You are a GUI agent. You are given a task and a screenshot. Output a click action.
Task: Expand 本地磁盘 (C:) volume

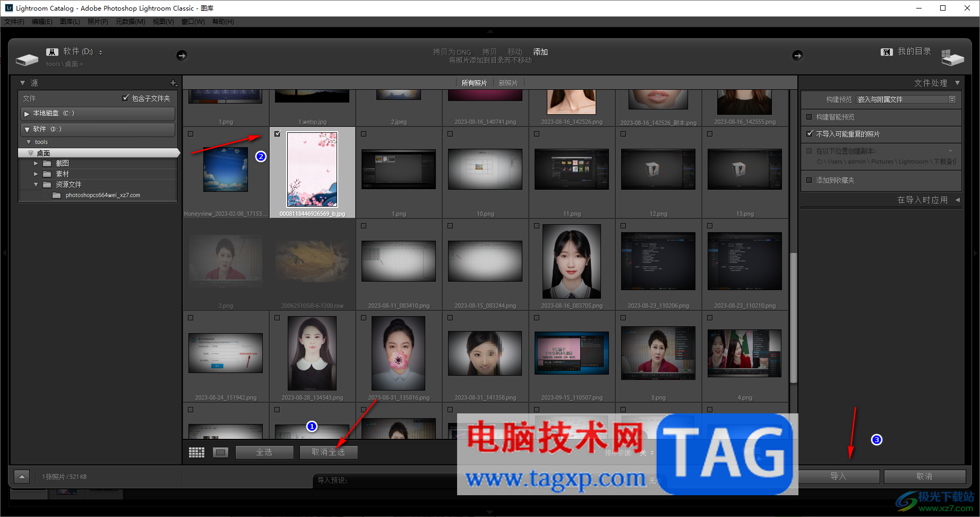tap(27, 114)
